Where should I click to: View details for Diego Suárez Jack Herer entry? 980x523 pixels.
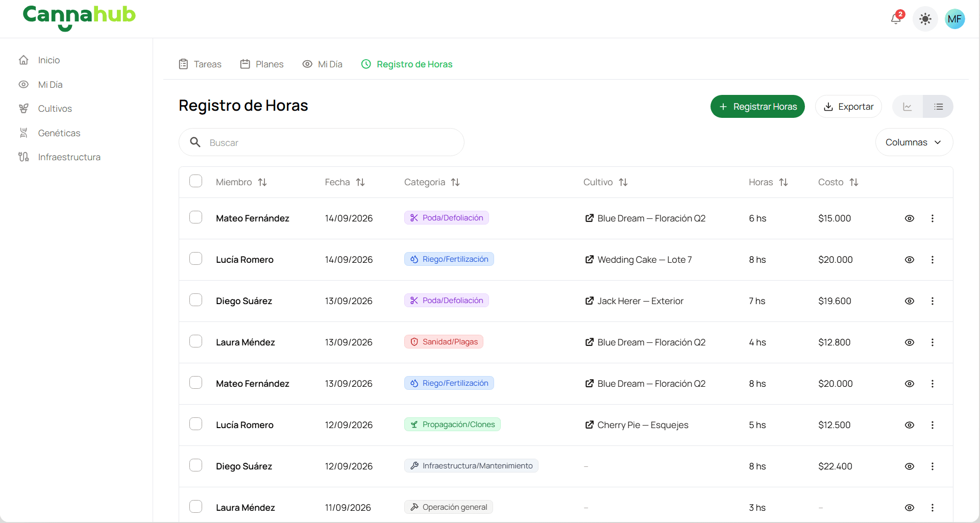(x=910, y=301)
